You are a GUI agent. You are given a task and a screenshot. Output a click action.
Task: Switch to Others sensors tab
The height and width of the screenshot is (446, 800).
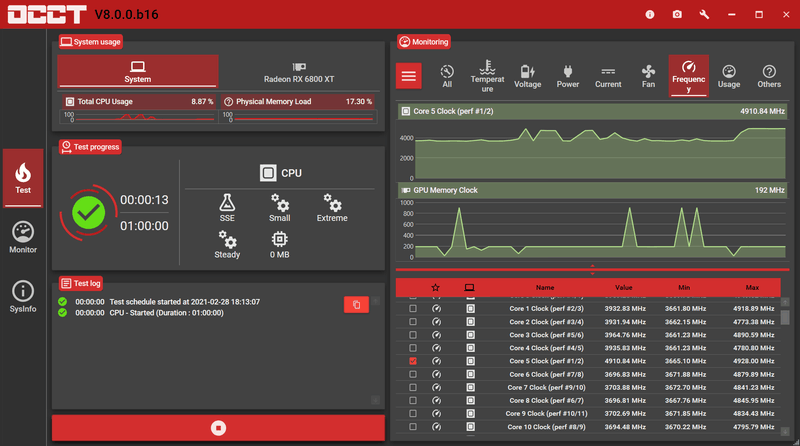(769, 76)
